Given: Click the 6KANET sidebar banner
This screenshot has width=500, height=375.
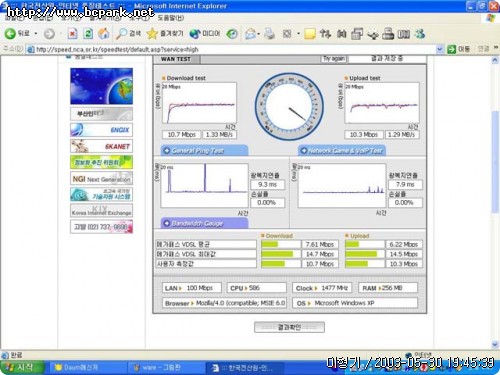Looking at the screenshot, I should click(101, 146).
